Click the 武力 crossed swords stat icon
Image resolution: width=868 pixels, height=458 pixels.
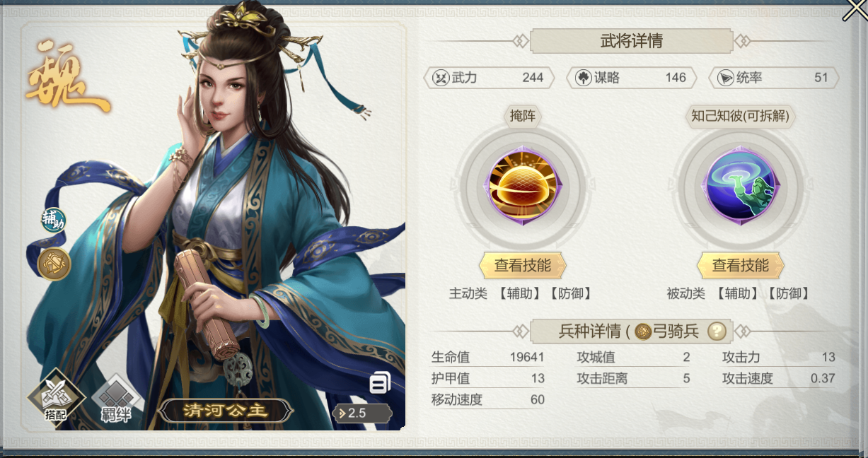(441, 78)
